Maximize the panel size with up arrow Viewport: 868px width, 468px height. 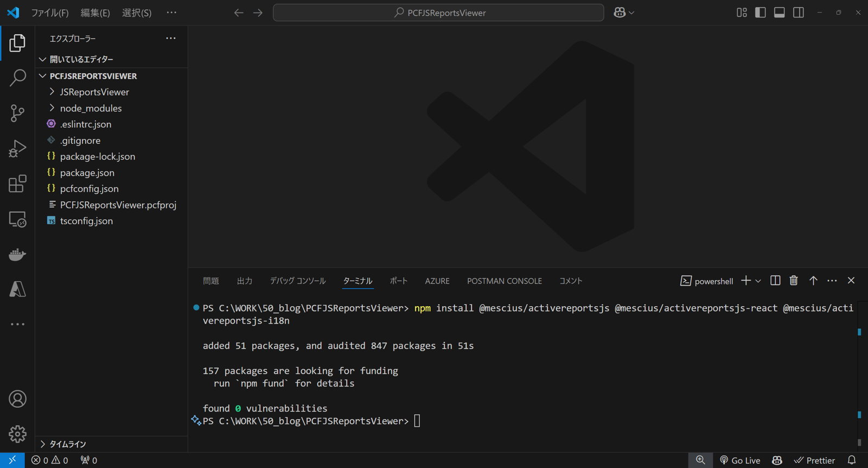pyautogui.click(x=813, y=281)
